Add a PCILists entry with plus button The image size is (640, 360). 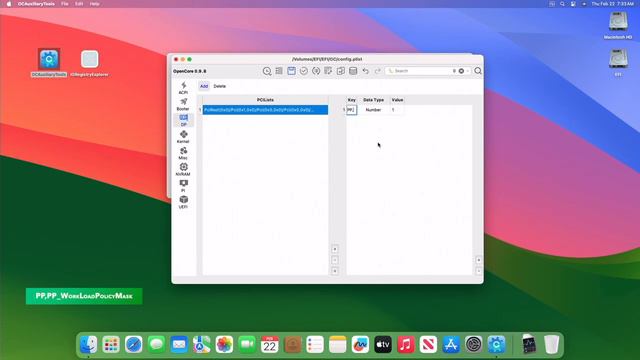click(335, 249)
